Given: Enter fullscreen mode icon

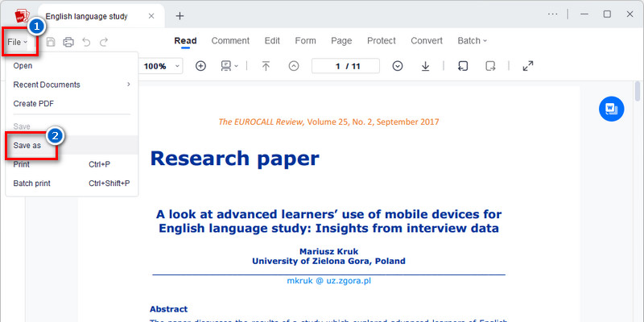Looking at the screenshot, I should pos(528,66).
